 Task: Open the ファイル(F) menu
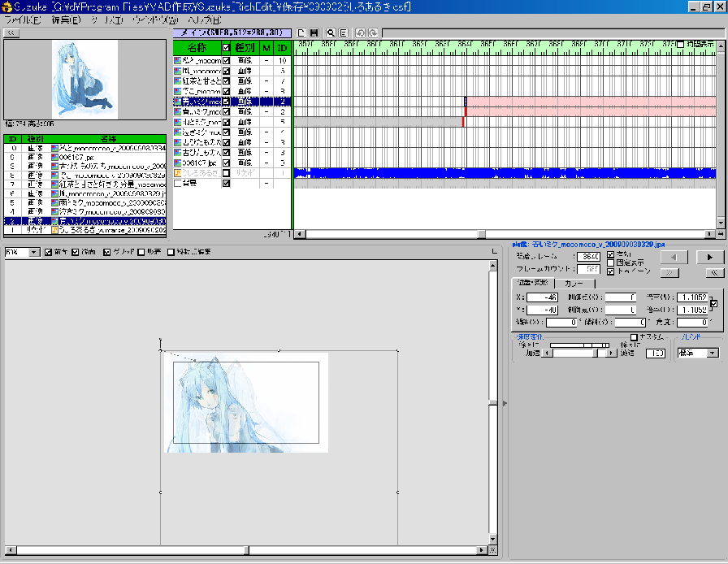click(x=23, y=20)
